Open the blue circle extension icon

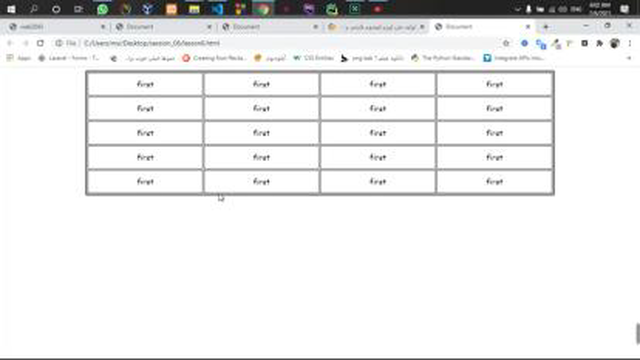pyautogui.click(x=524, y=43)
